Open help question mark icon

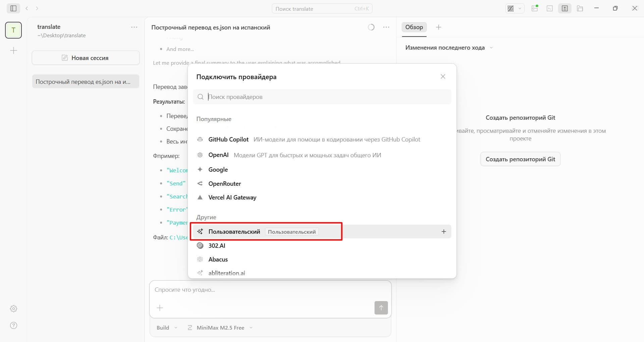point(13,325)
